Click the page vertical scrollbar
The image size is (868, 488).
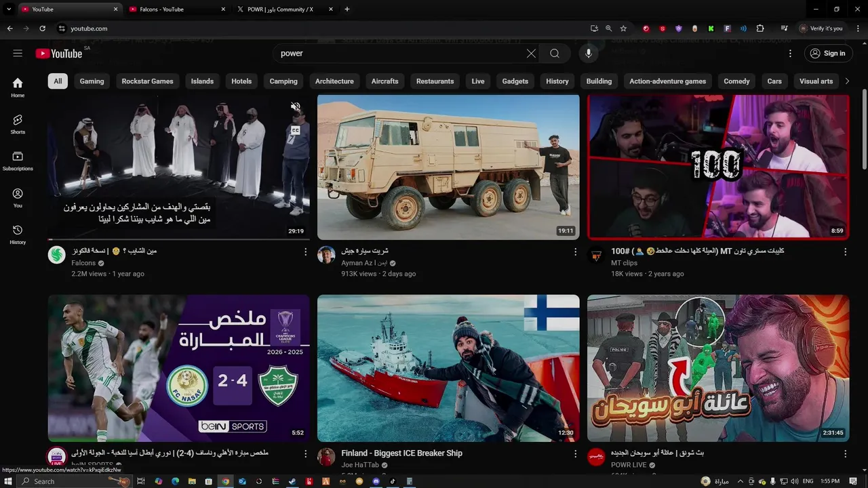click(x=863, y=129)
